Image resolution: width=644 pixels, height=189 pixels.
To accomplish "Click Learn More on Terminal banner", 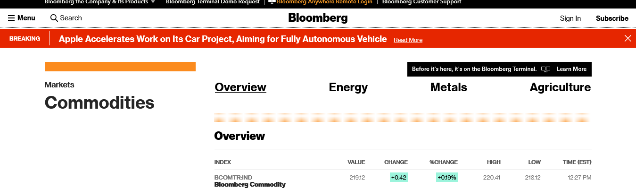I will pyautogui.click(x=571, y=69).
